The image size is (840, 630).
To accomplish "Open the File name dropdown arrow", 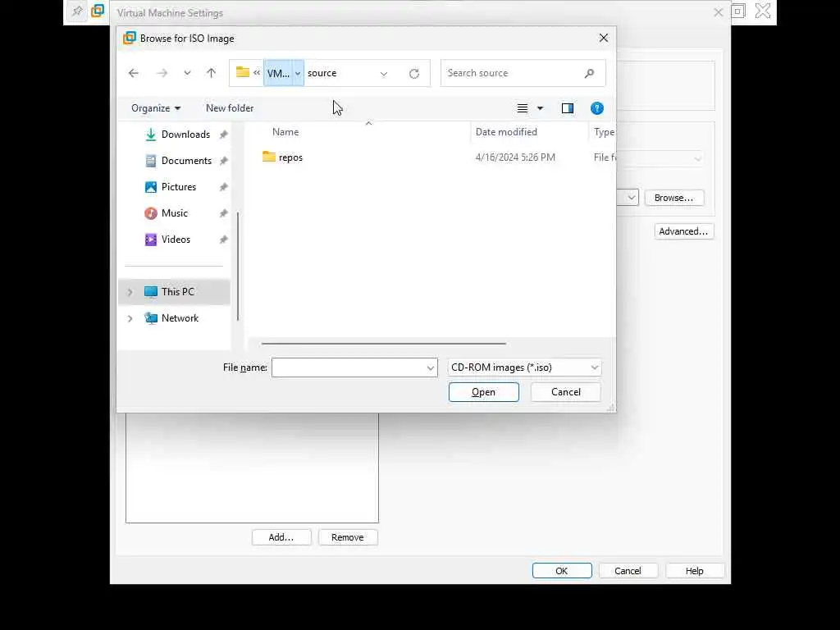I will click(430, 368).
